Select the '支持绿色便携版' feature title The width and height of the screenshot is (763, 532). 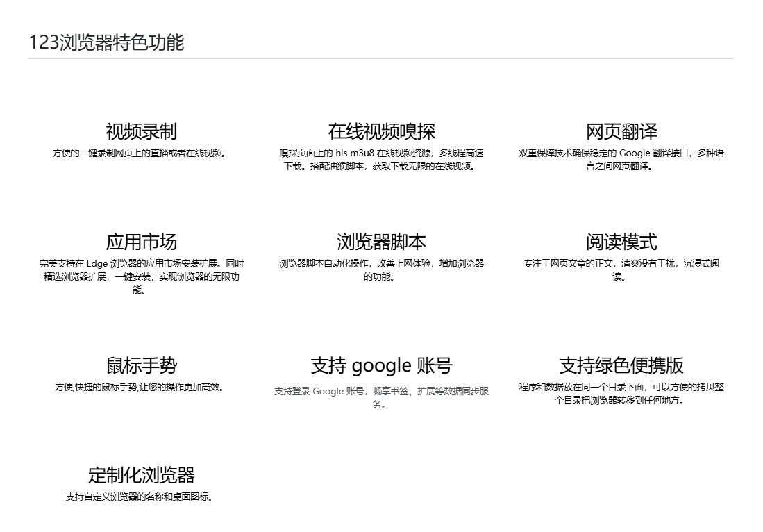tap(621, 365)
